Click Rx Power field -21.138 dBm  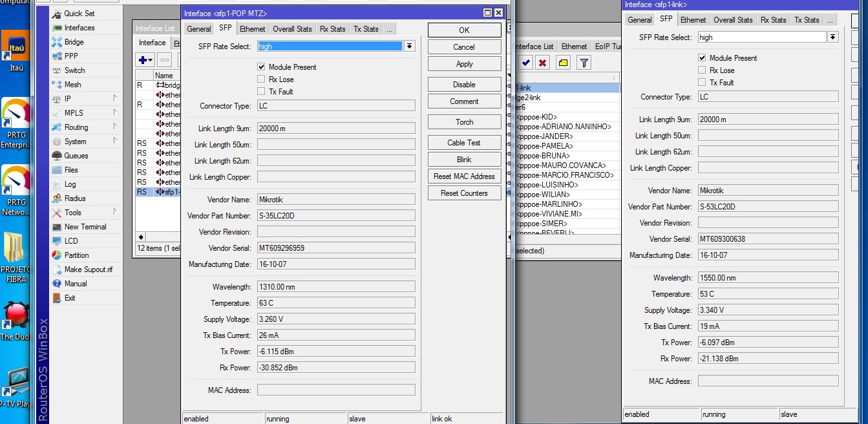768,359
